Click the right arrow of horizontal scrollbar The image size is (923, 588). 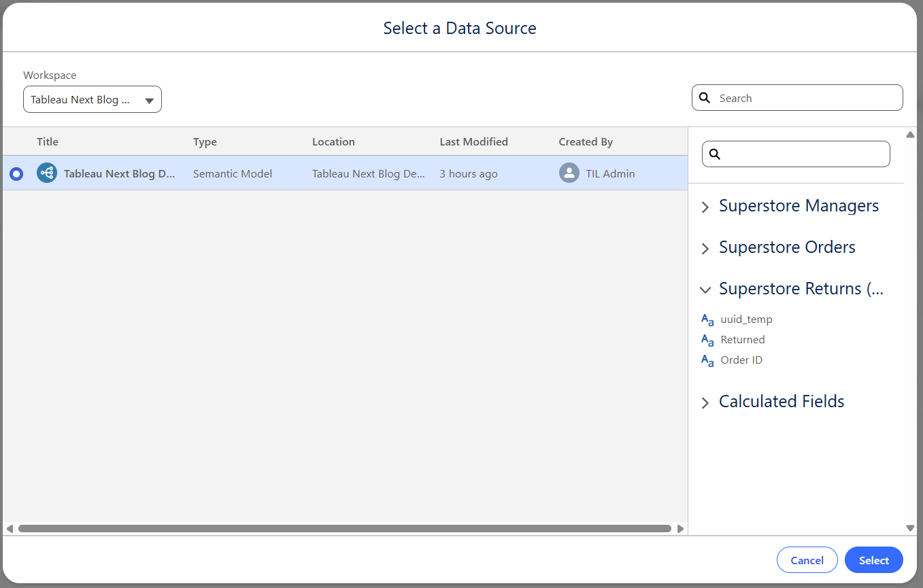tap(680, 528)
